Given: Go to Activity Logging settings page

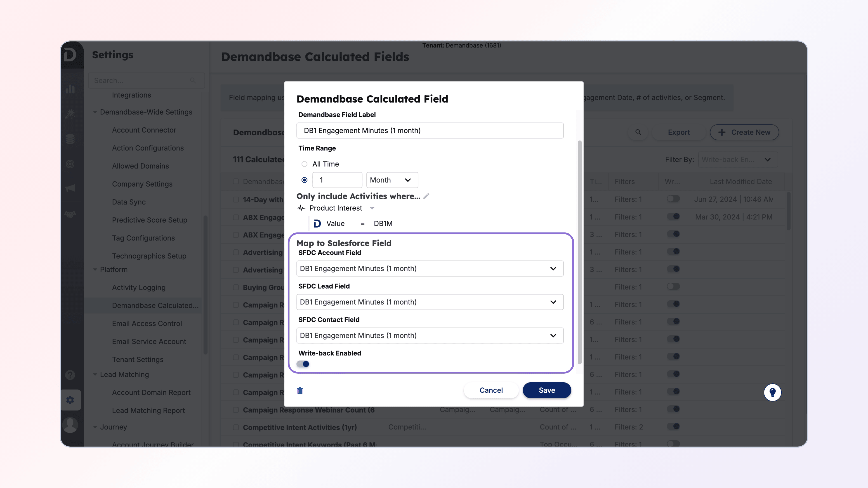Looking at the screenshot, I should click(x=139, y=287).
